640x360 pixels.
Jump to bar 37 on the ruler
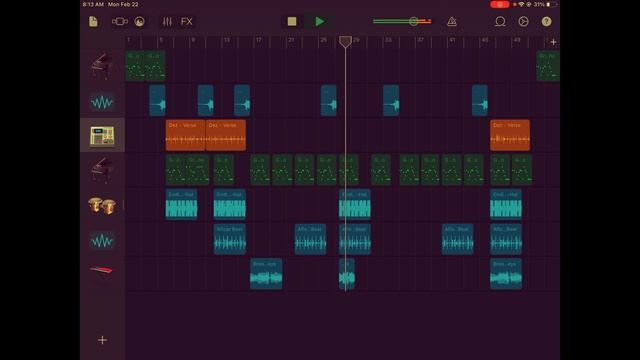420,40
